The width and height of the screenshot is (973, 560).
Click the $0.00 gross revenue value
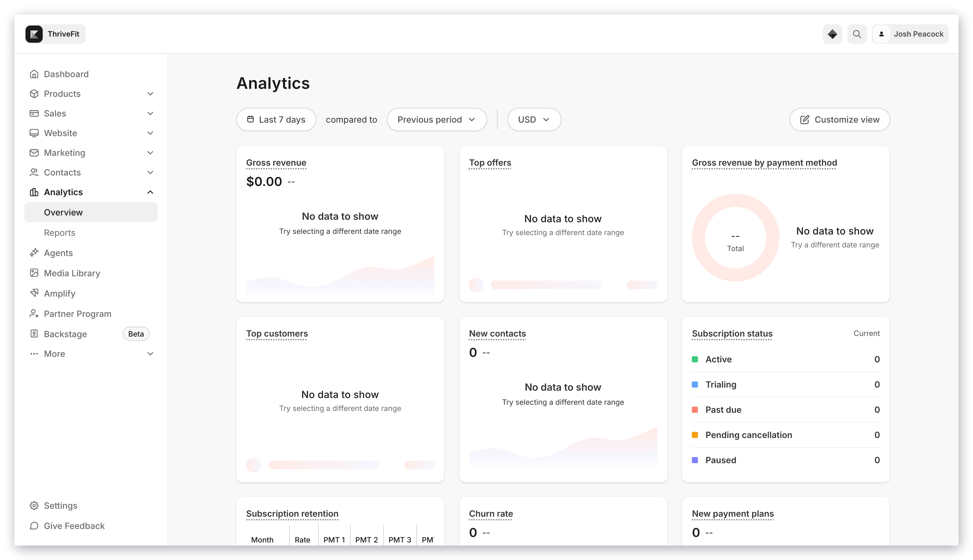point(264,182)
